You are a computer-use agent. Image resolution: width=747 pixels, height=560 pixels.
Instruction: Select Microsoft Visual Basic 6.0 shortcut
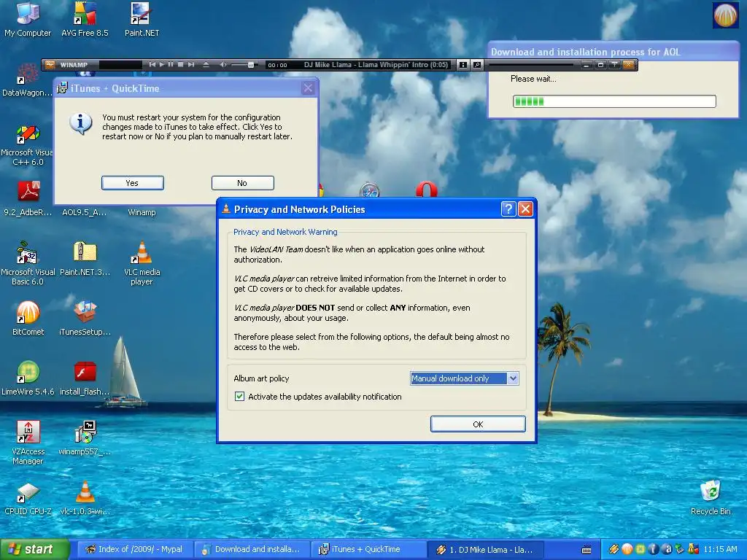pos(28,264)
